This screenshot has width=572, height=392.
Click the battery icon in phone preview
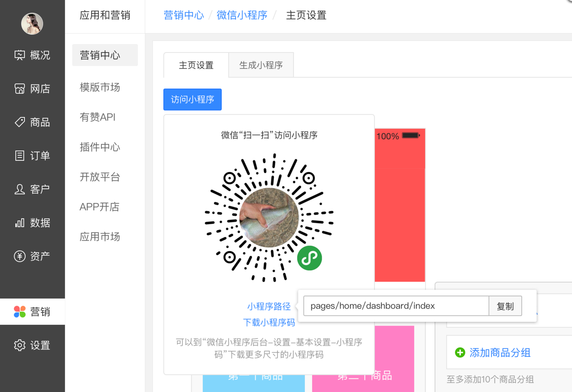[411, 136]
